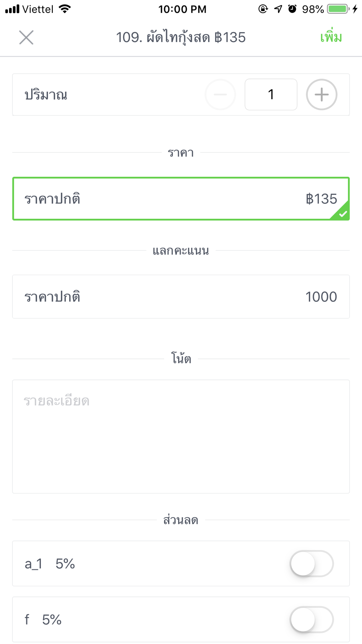Tap the item title 109. ผัดไทกุ้งสด ฿135
Image resolution: width=362 pixels, height=644 pixels.
coord(181,37)
